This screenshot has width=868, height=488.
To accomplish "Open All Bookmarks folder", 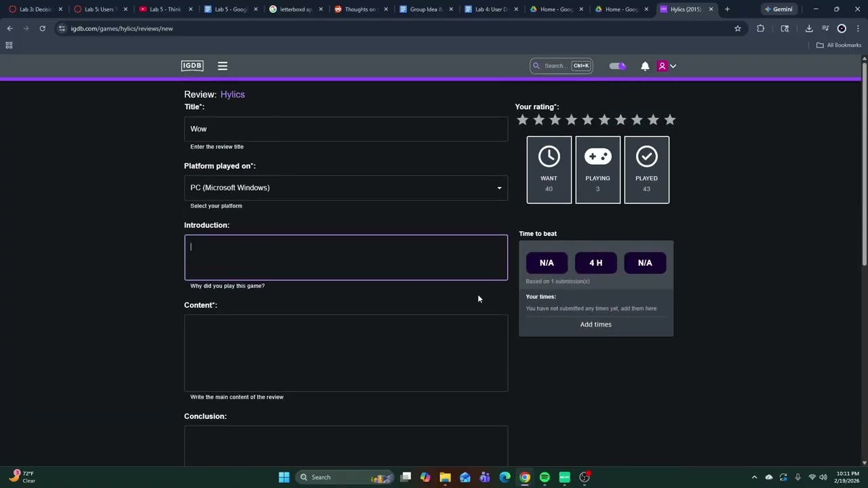I will point(839,45).
